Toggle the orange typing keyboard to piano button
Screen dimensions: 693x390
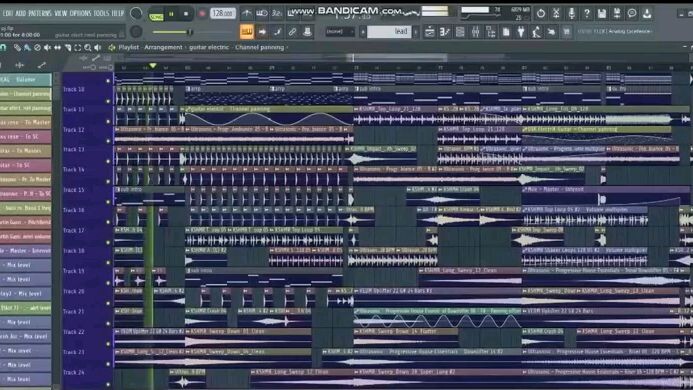[247, 31]
